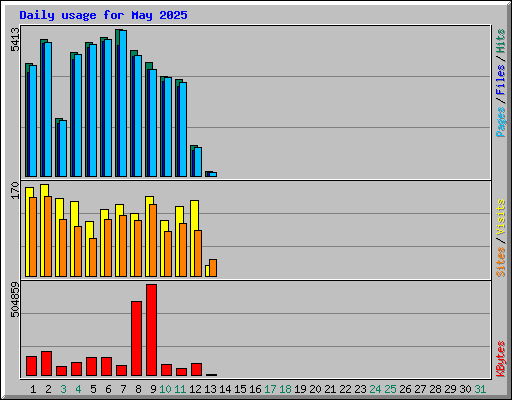The width and height of the screenshot is (512, 400).
Task: Click the day 20 axis label
Action: click(x=315, y=389)
